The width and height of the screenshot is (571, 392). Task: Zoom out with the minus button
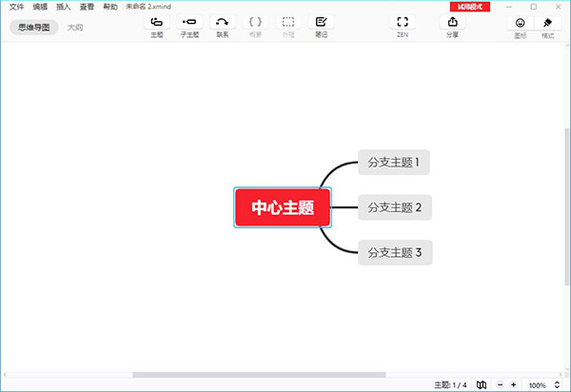tap(501, 384)
